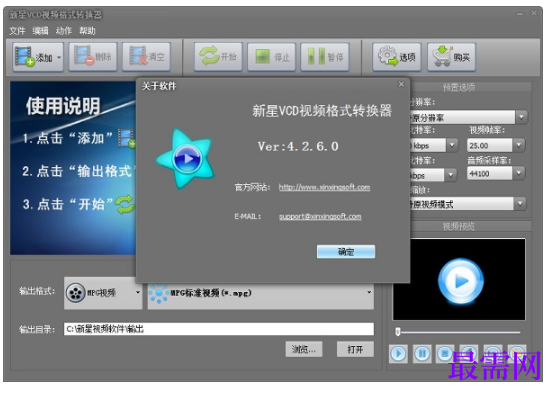Click the large play button in video preview
Image resolution: width=560 pixels, height=397 pixels.
coord(461,281)
